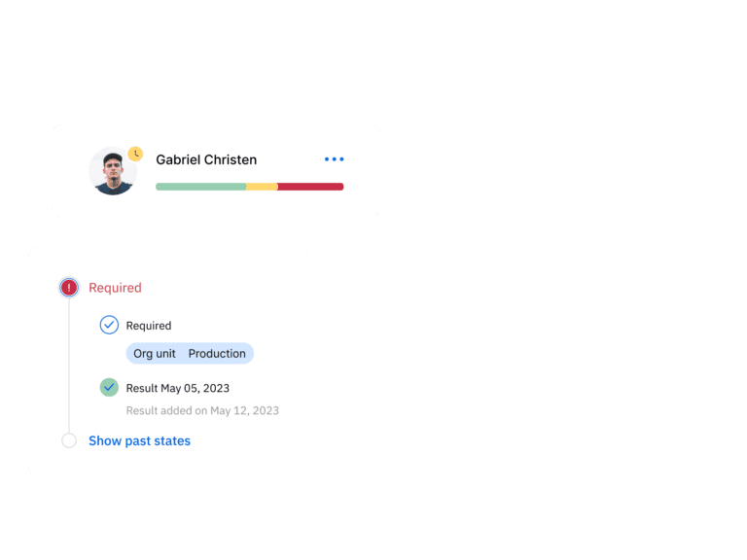Click the Result May 05, 2023 entry

[178, 388]
